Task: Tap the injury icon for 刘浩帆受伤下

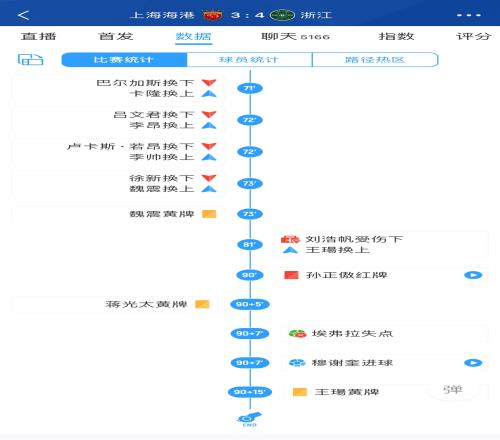Action: click(x=290, y=239)
